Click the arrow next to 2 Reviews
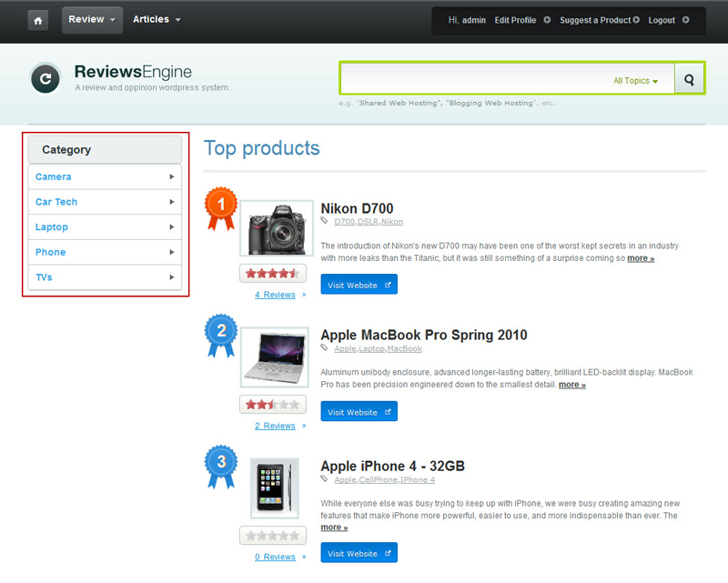Screen dimensions: 728x583 tap(304, 426)
